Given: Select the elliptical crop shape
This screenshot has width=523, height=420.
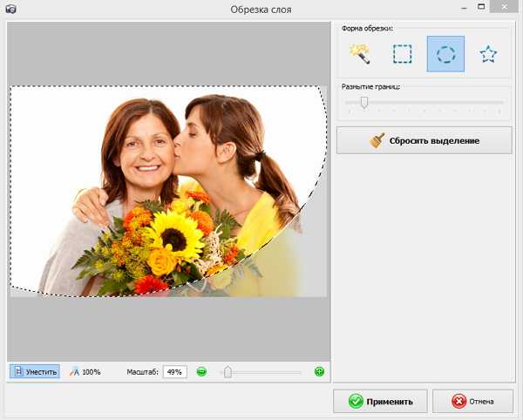Looking at the screenshot, I should pyautogui.click(x=445, y=54).
